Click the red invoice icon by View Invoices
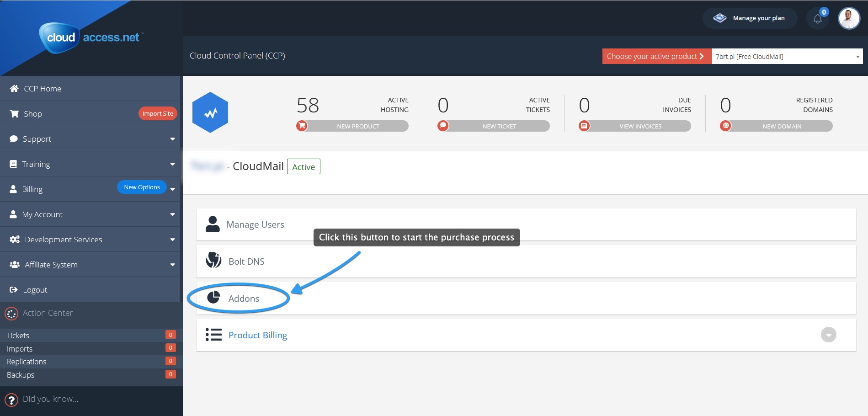868x416 pixels. click(584, 126)
